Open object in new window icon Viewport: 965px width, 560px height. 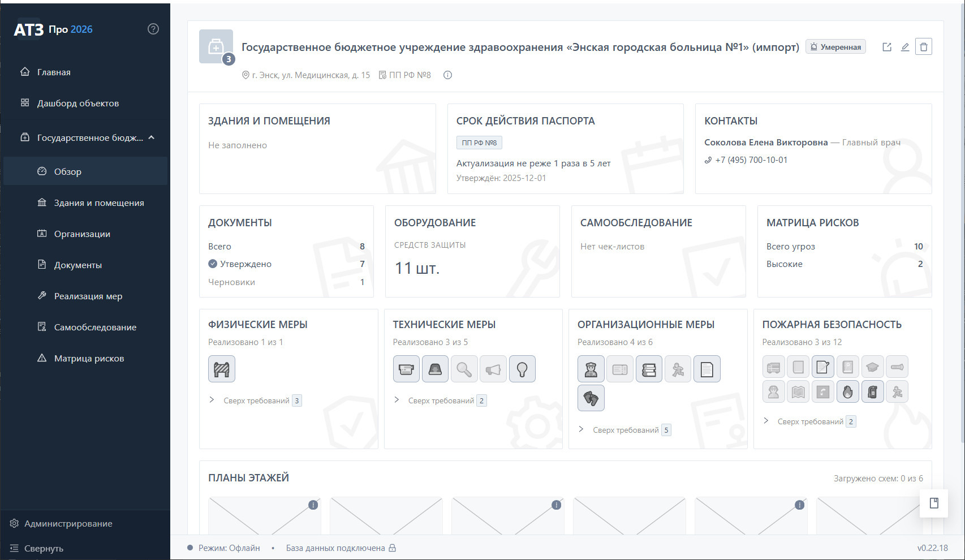click(x=887, y=47)
